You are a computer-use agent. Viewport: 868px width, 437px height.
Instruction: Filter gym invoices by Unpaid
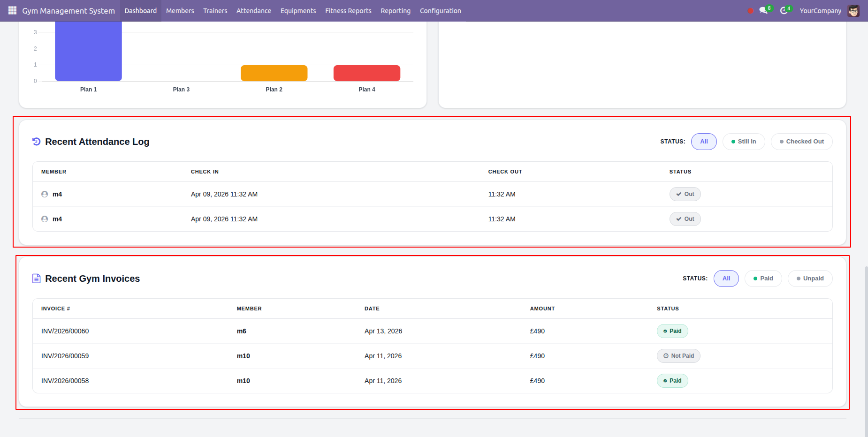pyautogui.click(x=810, y=279)
